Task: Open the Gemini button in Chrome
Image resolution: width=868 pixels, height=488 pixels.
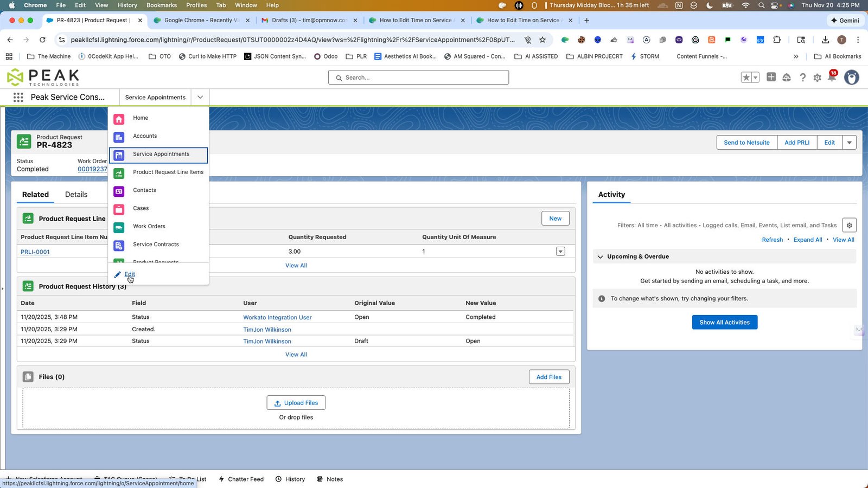Action: point(845,20)
